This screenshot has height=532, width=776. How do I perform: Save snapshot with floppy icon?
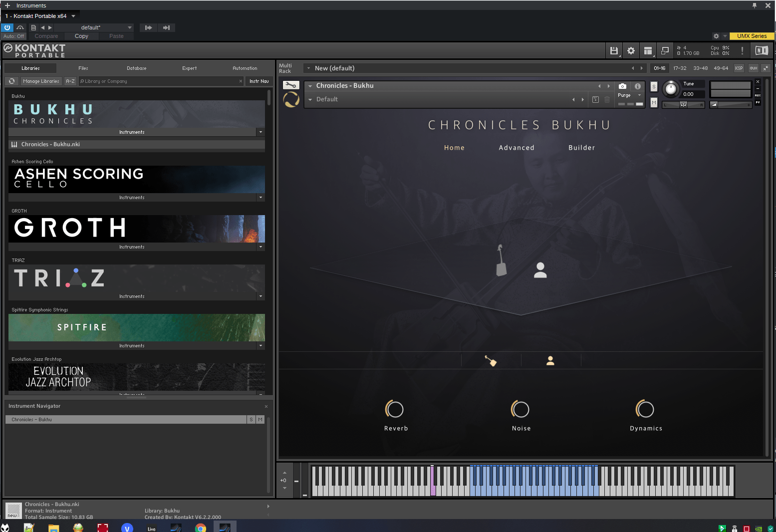click(595, 99)
